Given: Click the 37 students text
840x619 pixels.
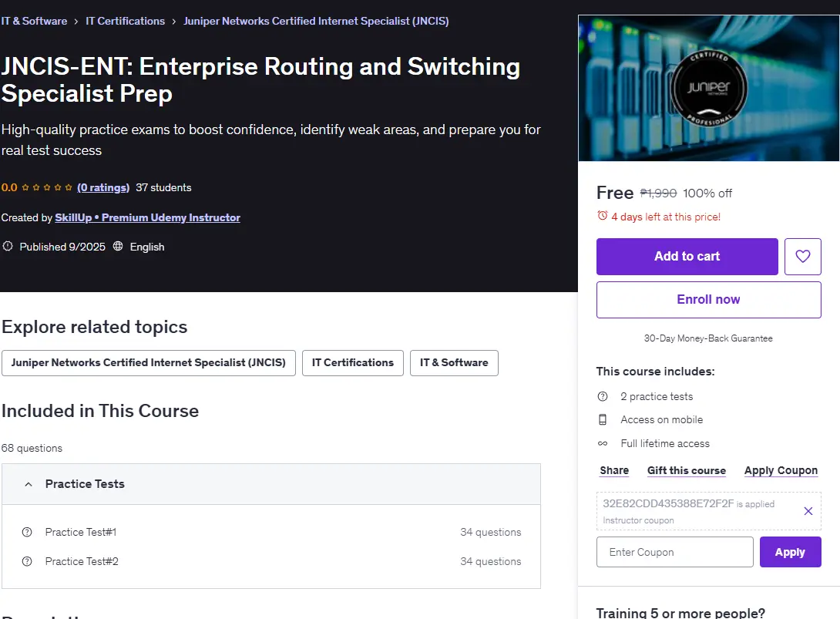Looking at the screenshot, I should coord(163,187).
